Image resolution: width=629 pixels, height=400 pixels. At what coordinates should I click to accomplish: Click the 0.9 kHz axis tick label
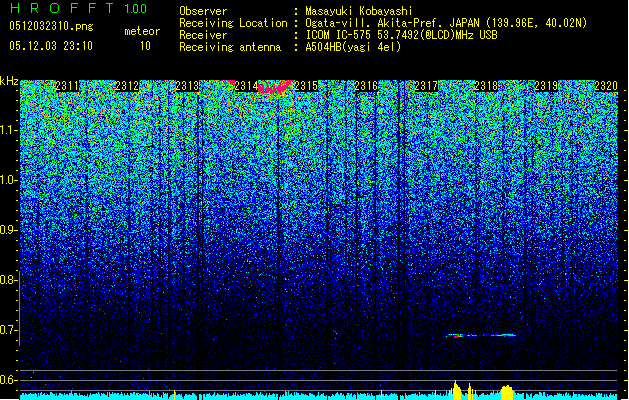(7, 230)
